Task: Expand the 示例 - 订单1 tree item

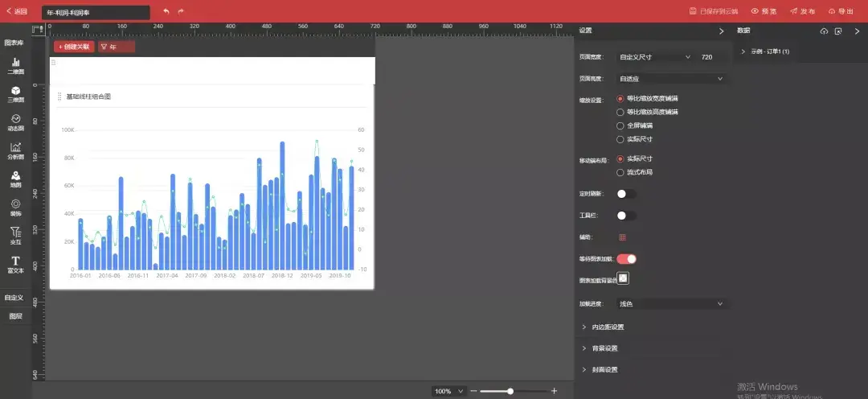Action: point(744,51)
